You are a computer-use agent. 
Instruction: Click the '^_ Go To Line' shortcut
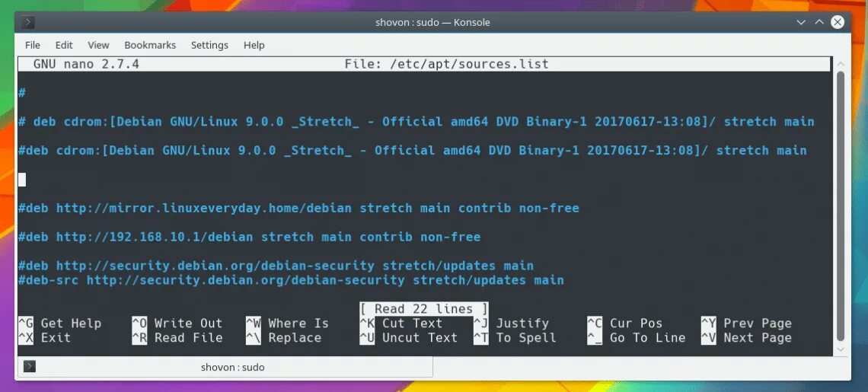coord(637,338)
